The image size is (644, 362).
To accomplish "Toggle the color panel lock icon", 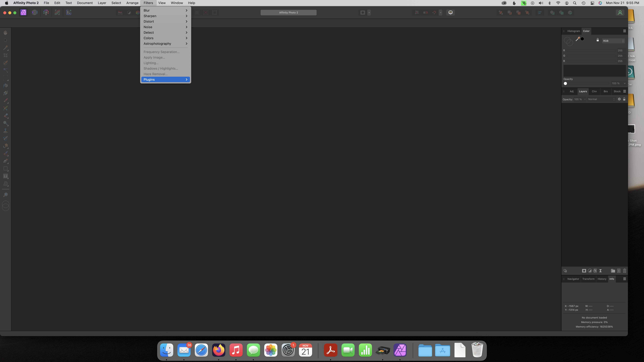I will pos(598,40).
